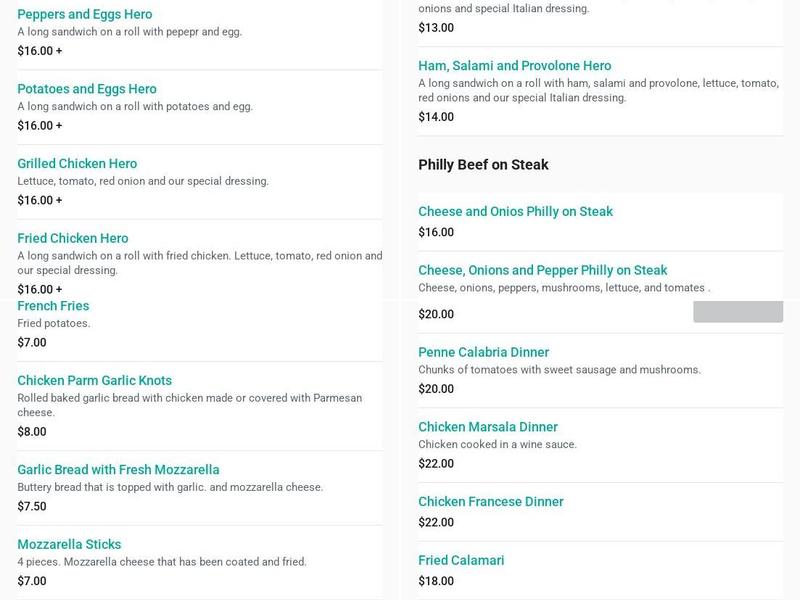Click the $18.00 Fried Calamari price
Screen dimensions: 800x600
coord(436,581)
